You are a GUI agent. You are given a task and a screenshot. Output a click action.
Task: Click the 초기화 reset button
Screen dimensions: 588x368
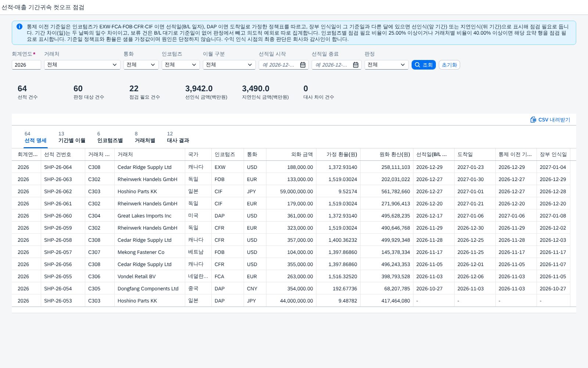click(449, 65)
